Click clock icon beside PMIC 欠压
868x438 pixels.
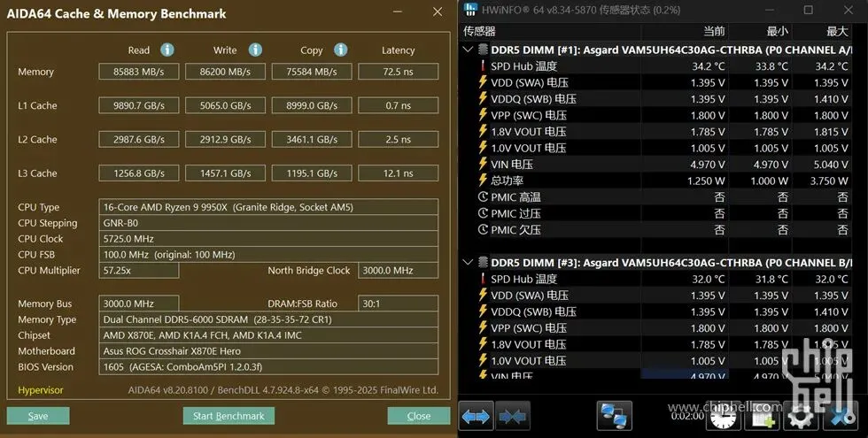[483, 229]
